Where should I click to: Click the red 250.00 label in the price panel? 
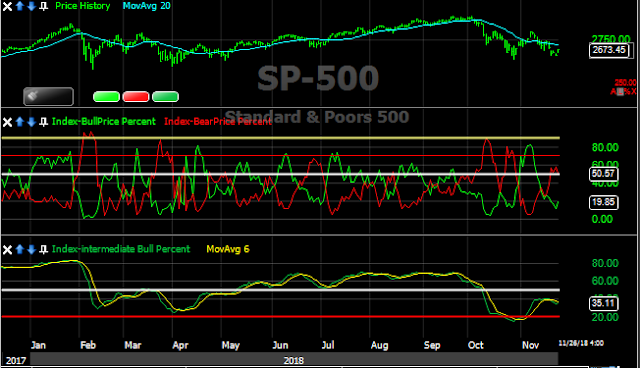pyautogui.click(x=625, y=83)
